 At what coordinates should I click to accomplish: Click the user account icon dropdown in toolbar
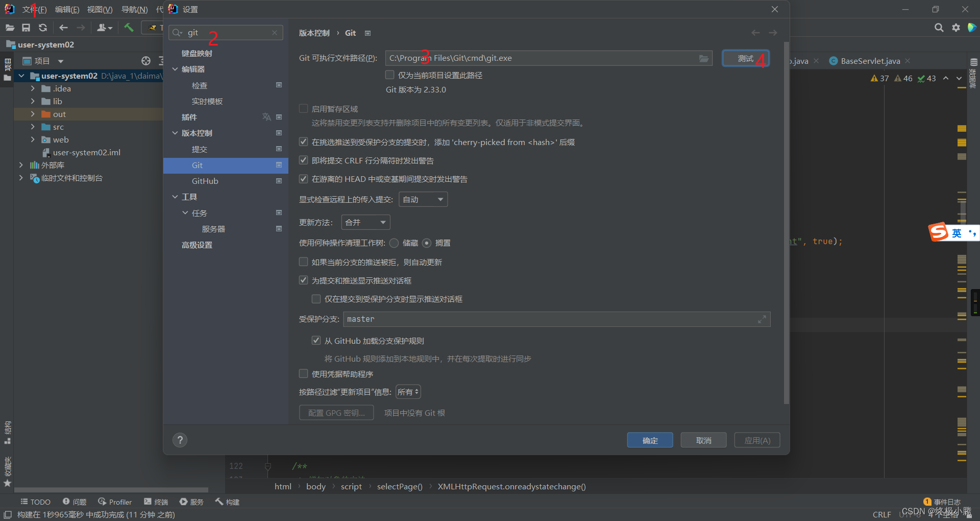coord(105,28)
